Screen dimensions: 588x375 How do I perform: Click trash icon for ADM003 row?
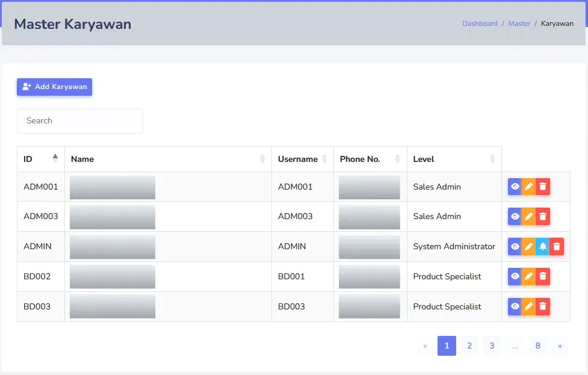pos(543,216)
